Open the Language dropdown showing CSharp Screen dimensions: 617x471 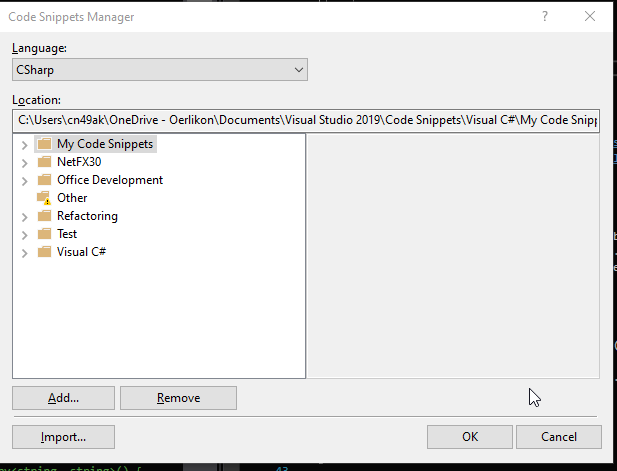click(159, 70)
